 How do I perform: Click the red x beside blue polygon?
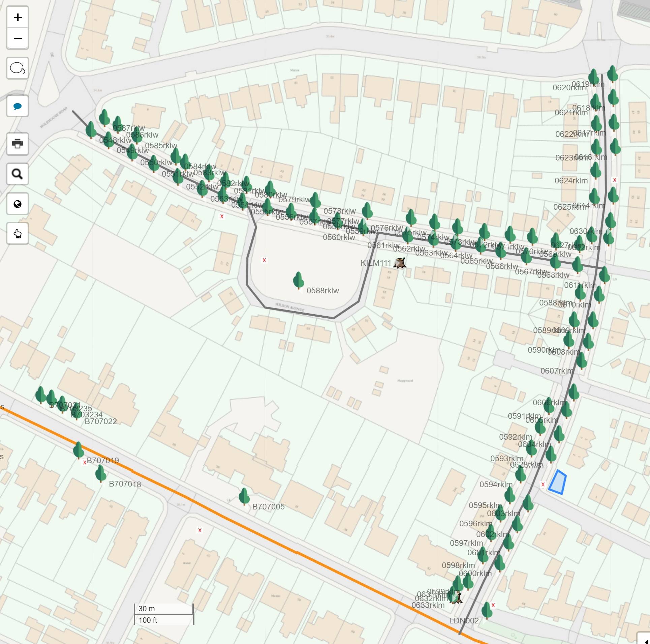543,484
